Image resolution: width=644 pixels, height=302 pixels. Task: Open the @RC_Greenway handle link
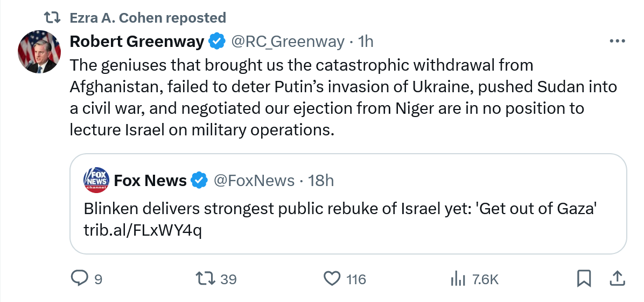[x=288, y=41]
